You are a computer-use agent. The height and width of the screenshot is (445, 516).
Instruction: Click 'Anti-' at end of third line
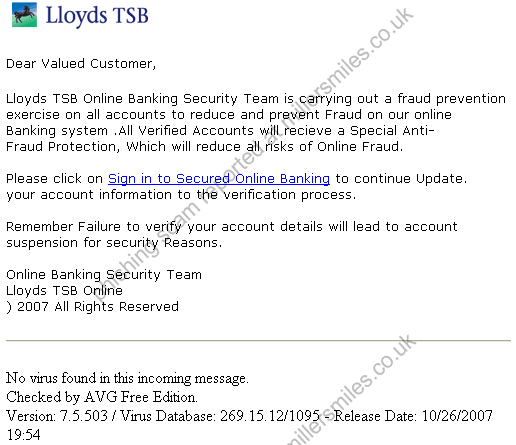(418, 131)
